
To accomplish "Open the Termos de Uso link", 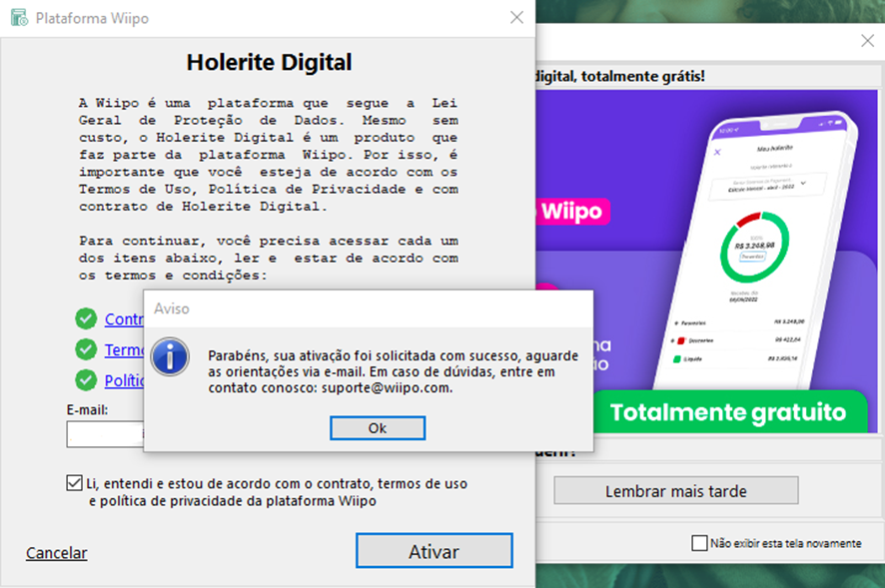I will (x=124, y=349).
